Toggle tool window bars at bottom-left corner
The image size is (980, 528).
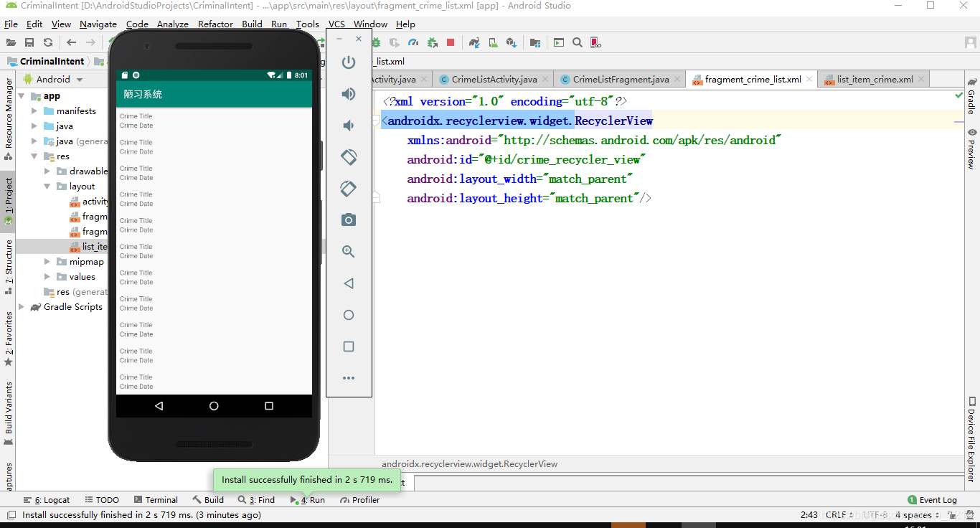[x=11, y=515]
